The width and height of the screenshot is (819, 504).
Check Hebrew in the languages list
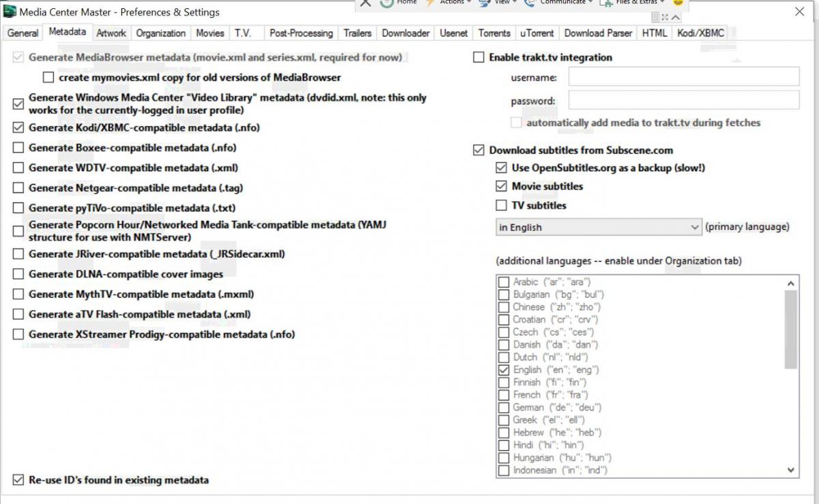pos(504,432)
